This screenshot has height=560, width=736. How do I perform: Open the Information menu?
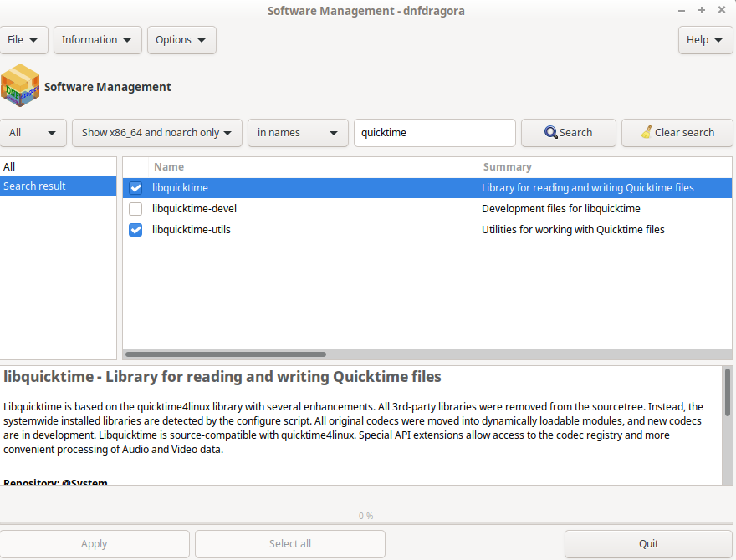click(97, 40)
